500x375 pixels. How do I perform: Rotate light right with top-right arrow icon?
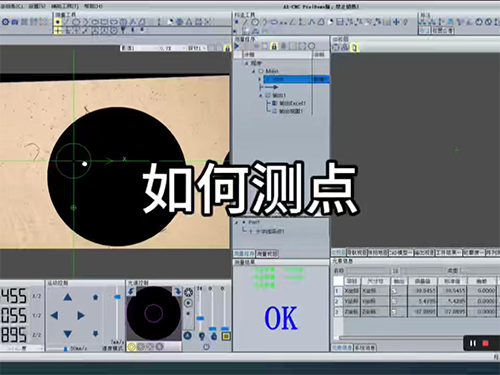[177, 291]
